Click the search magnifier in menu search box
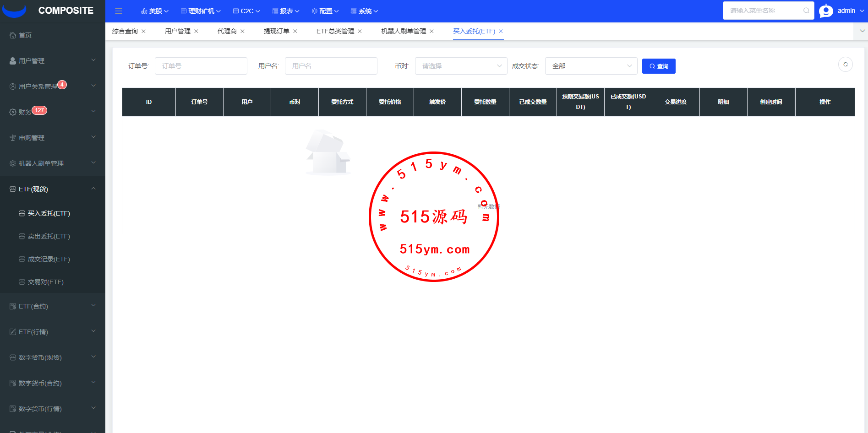Screen dimensions: 868x433 [806, 11]
